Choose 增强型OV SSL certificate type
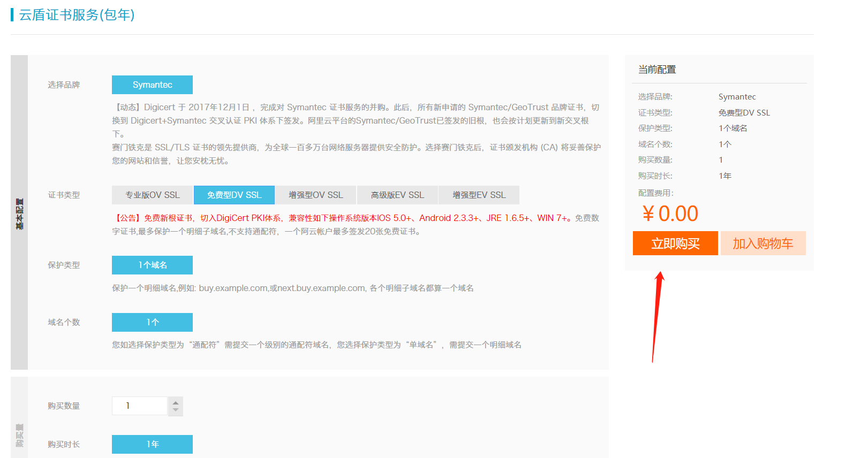Screen dimensions: 868x458 point(315,195)
